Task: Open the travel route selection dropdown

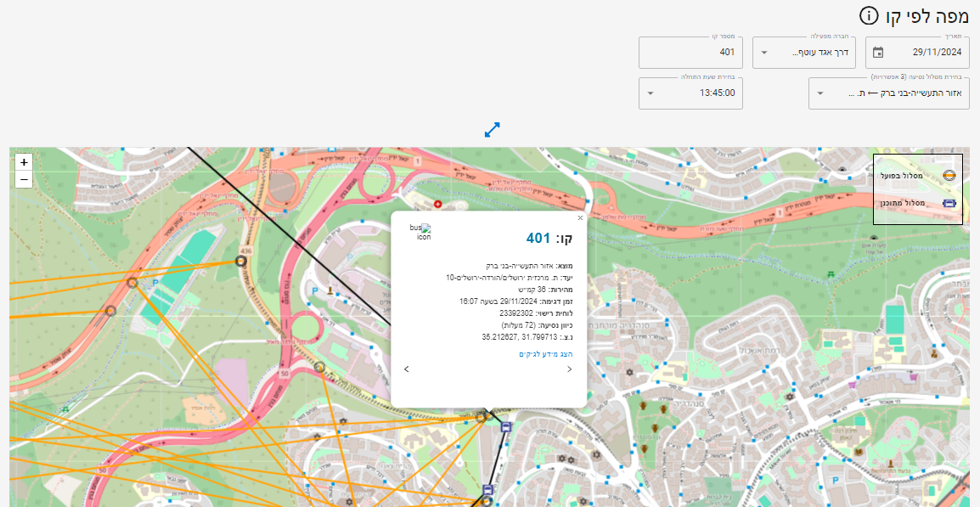Action: click(x=889, y=93)
